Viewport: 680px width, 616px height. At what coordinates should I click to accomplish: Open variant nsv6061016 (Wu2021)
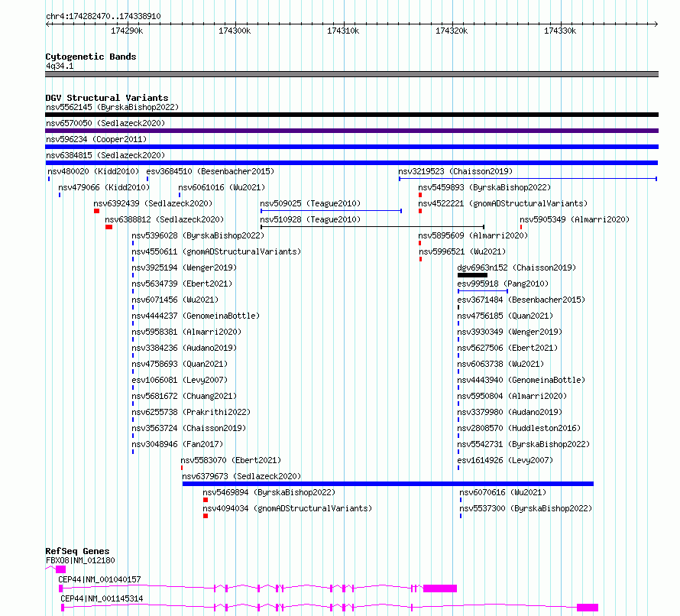[x=222, y=187]
